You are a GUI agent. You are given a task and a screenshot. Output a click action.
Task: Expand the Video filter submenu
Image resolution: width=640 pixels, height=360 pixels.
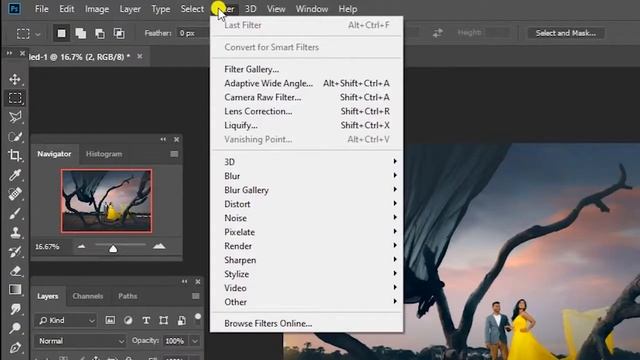tap(307, 288)
